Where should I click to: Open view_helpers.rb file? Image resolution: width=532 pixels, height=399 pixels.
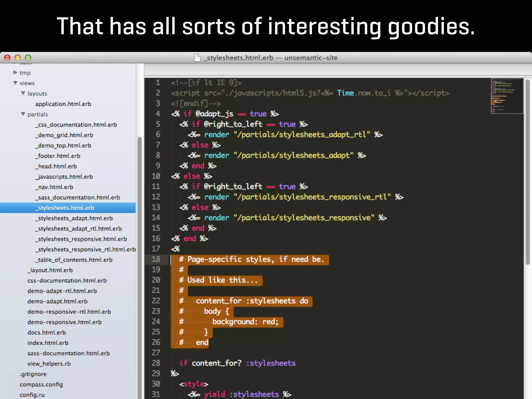coord(49,364)
